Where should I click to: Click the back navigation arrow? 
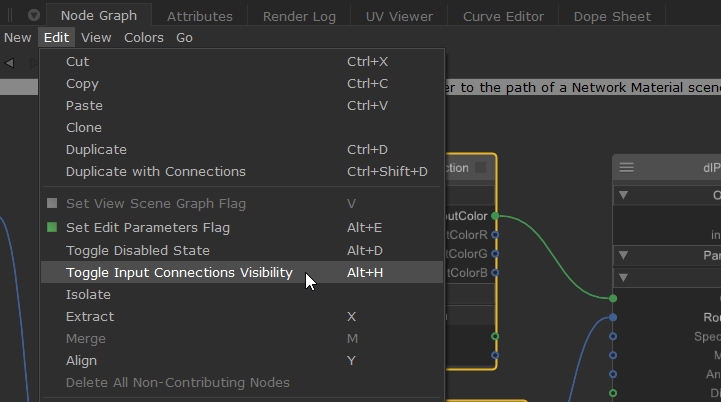point(9,62)
